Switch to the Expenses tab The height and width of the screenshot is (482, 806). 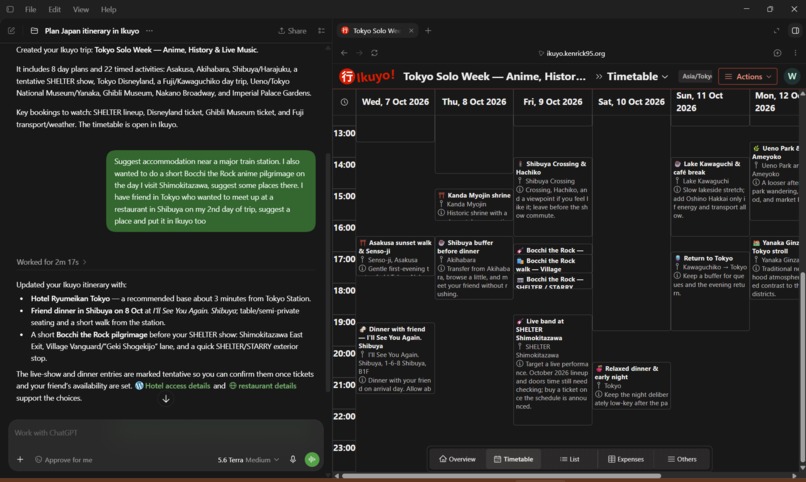[x=626, y=459]
